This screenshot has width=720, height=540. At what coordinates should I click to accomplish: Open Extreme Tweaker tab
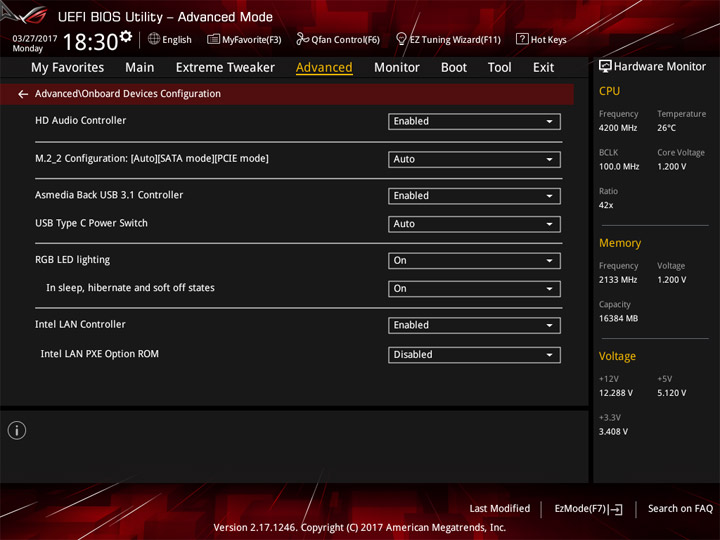(225, 68)
